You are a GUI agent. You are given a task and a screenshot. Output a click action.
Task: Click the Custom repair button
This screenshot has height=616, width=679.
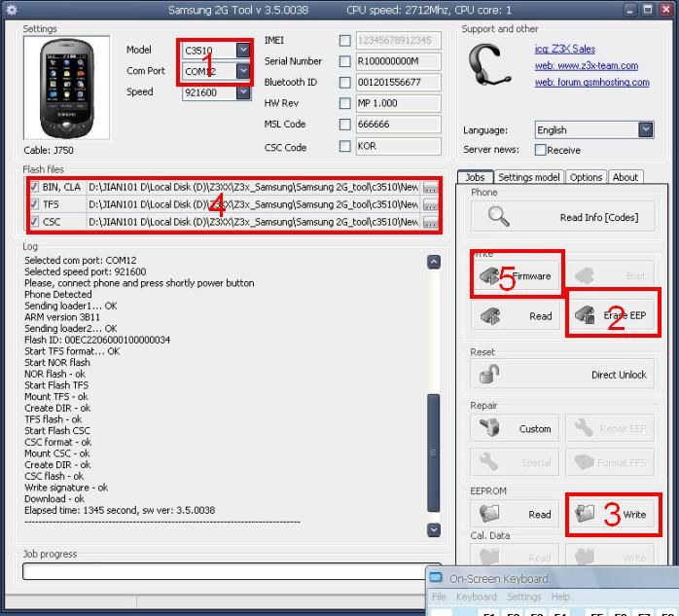click(x=515, y=428)
